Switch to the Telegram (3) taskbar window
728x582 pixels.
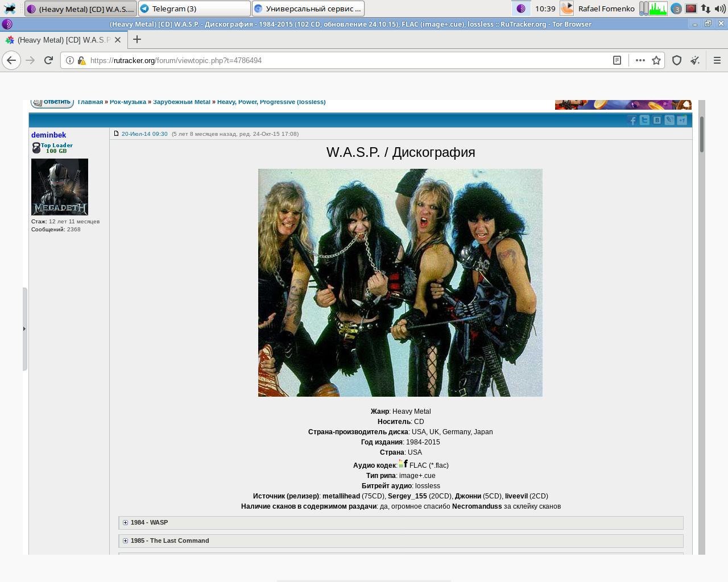tap(194, 9)
